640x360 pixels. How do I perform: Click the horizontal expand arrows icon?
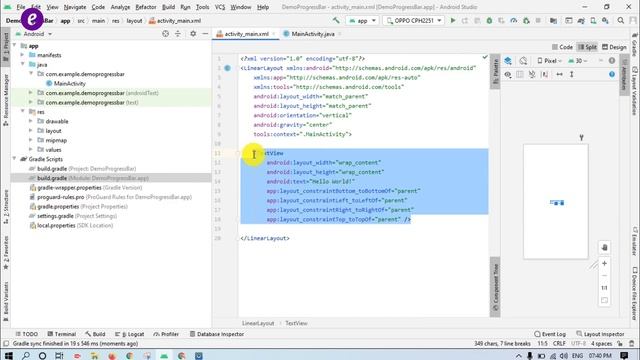(559, 74)
